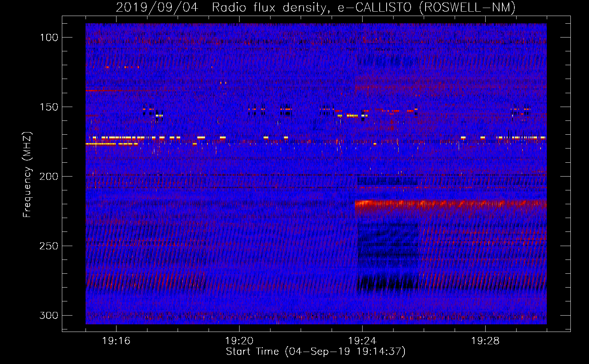This screenshot has height=364, width=589.
Task: Click the 'Frequency (MHZ)' axis label
Action: tap(27, 175)
